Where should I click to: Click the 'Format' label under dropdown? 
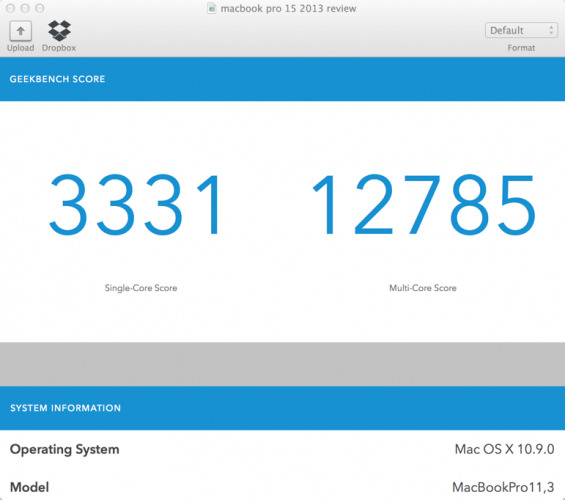(521, 48)
